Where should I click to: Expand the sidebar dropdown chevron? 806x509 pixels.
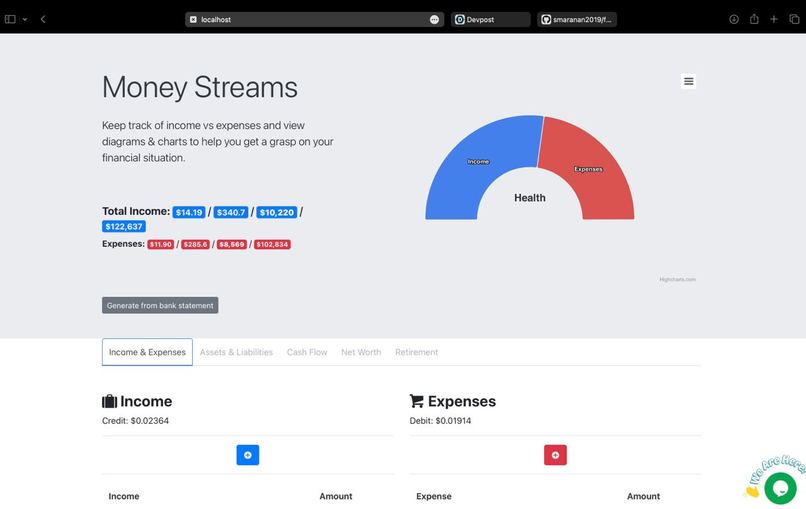25,20
